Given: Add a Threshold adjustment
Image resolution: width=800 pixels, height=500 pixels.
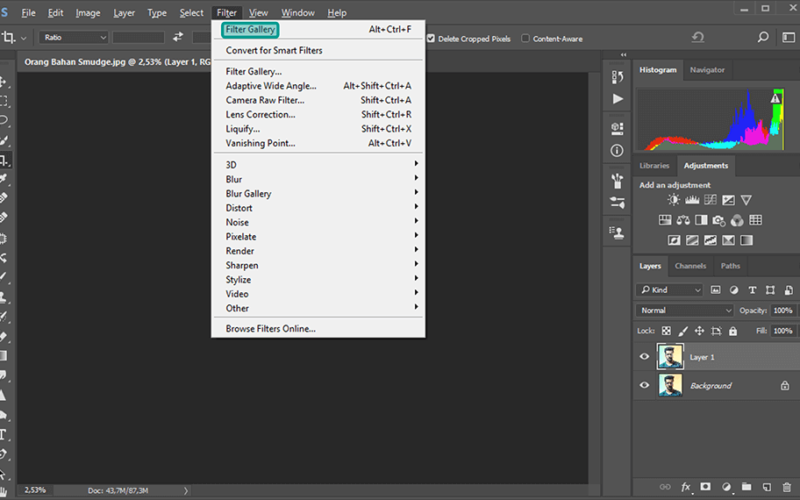Looking at the screenshot, I should point(710,240).
